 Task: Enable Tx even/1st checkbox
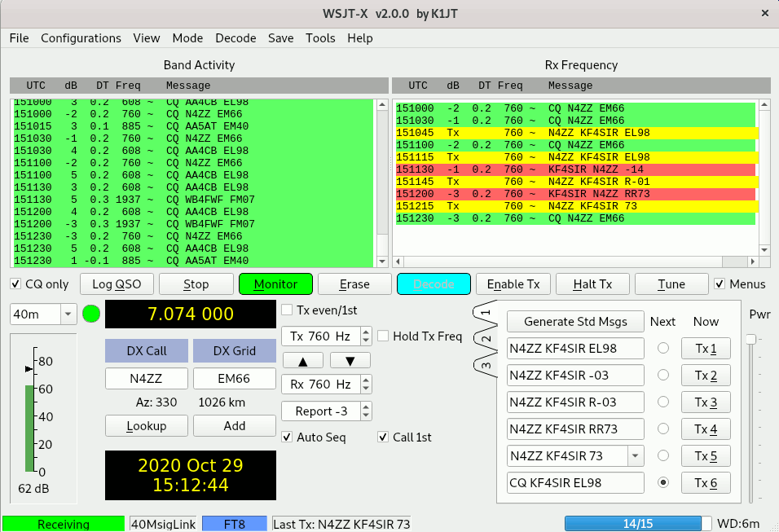click(x=287, y=310)
